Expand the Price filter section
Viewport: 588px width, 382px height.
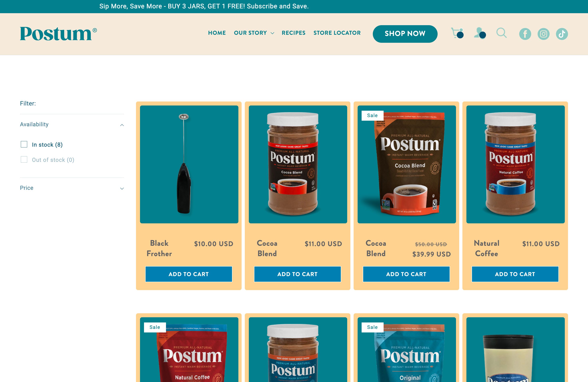coord(72,188)
